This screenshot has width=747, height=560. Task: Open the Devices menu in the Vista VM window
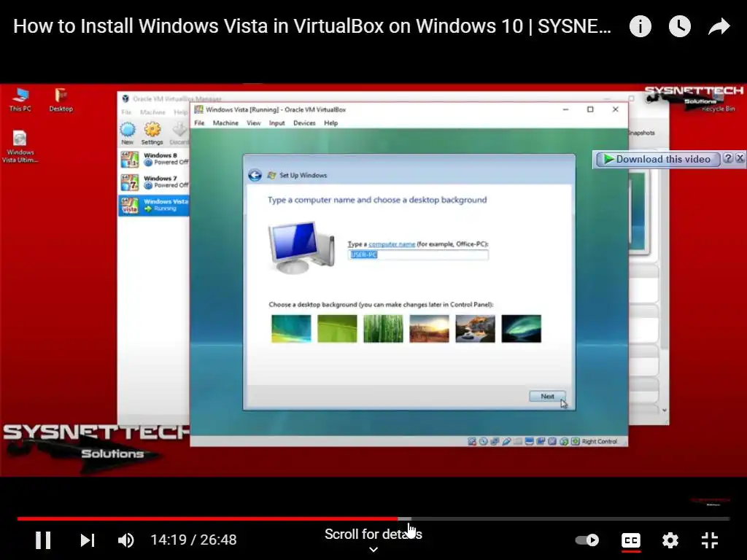pos(304,122)
